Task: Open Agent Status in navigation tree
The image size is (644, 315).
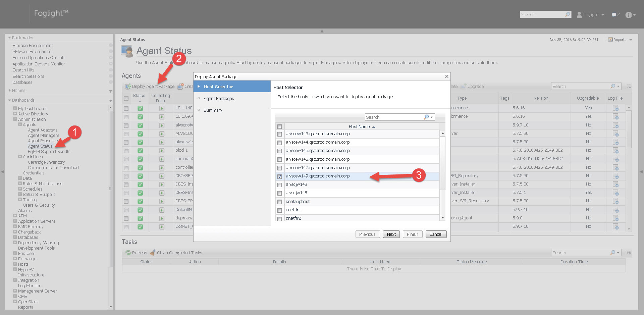Action: [40, 146]
